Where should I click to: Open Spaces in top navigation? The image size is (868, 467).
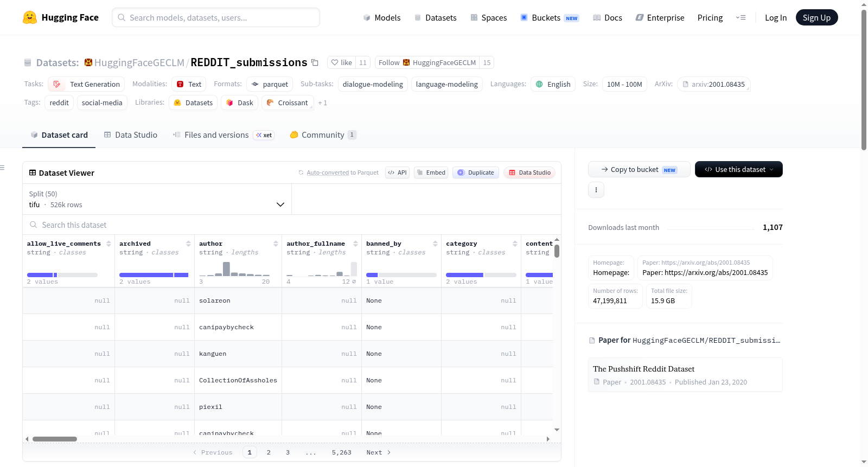click(x=488, y=17)
